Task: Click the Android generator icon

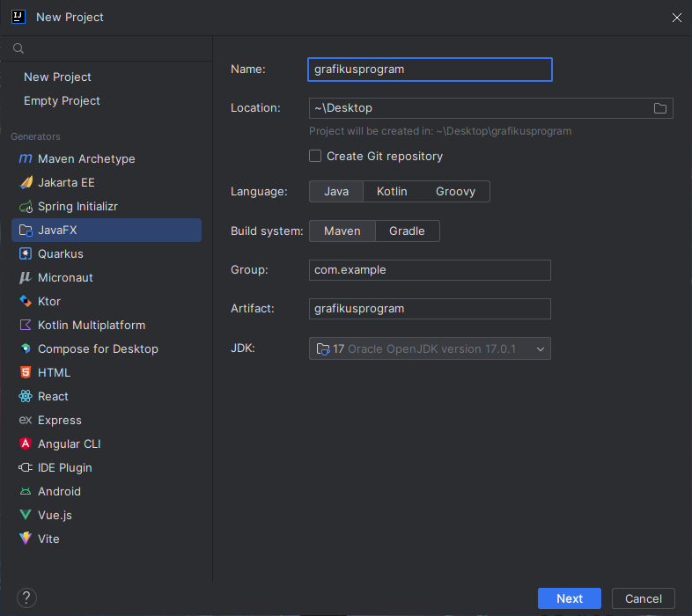Action: click(26, 492)
